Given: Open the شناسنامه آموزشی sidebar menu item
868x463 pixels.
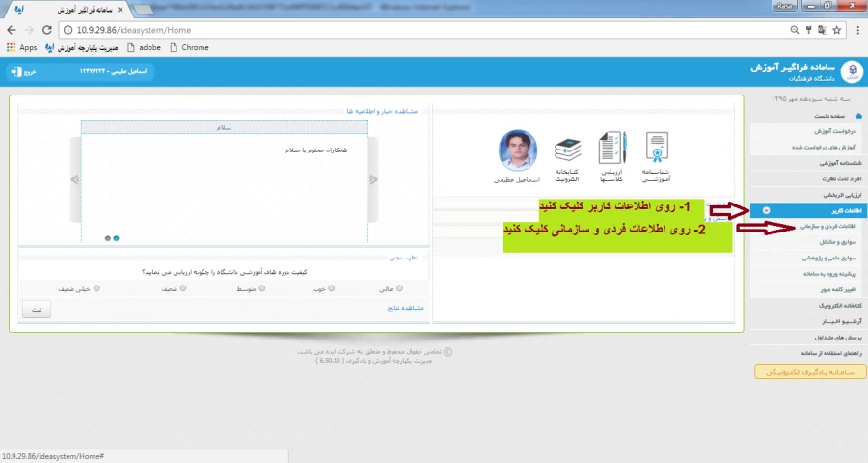Looking at the screenshot, I should (x=841, y=163).
